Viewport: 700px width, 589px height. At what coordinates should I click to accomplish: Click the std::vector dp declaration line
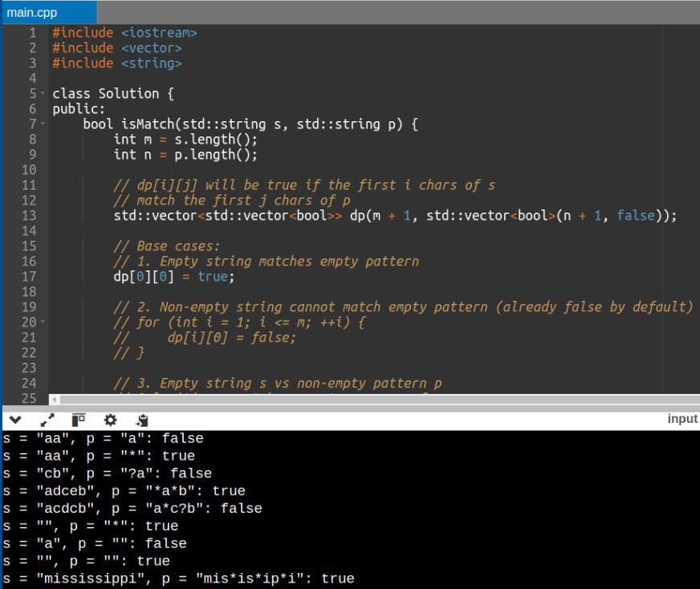click(395, 216)
